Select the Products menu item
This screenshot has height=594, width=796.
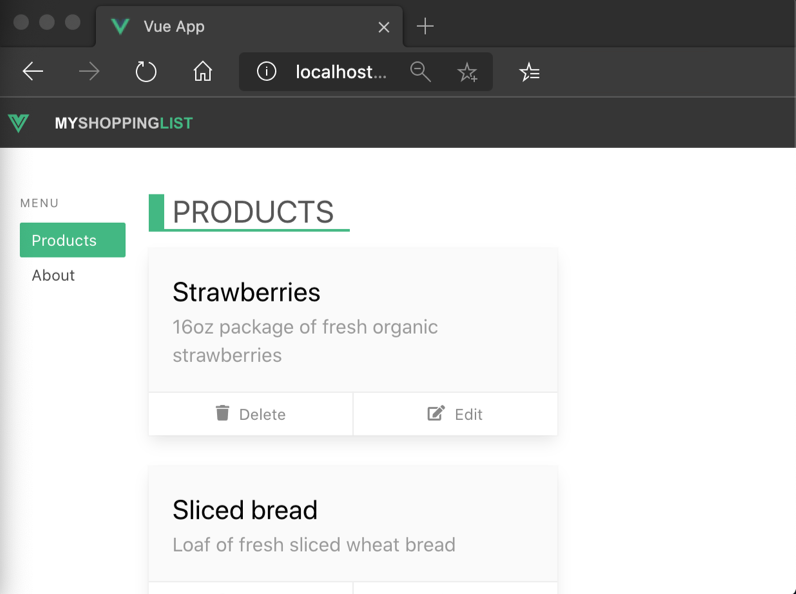coord(73,240)
